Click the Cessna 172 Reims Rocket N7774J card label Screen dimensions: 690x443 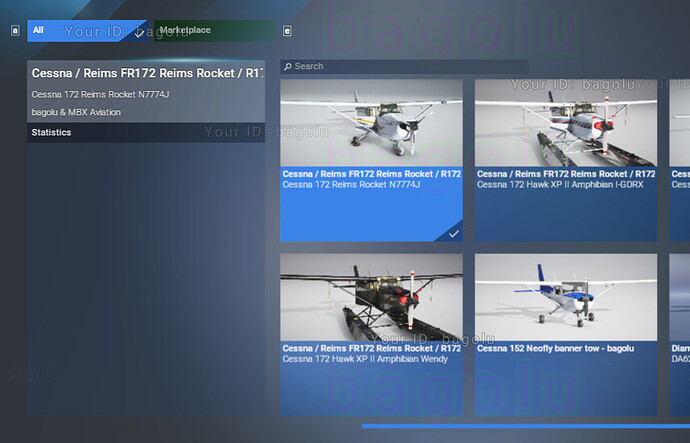(351, 185)
